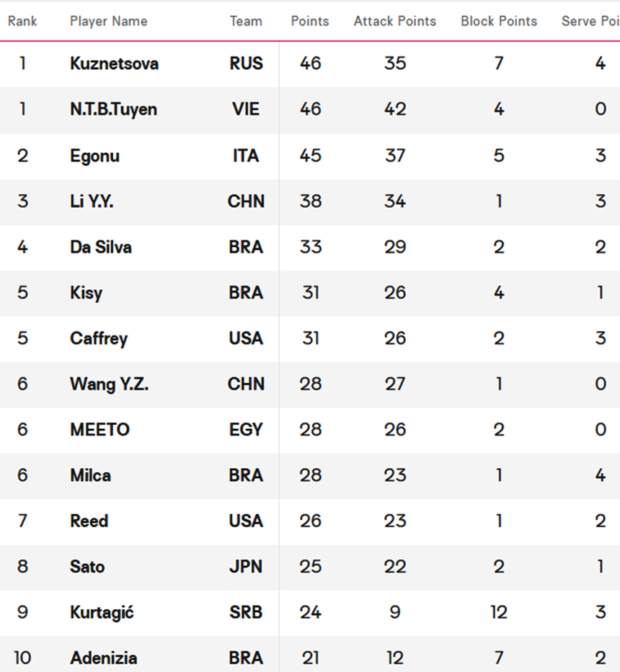
Task: Click Reed's name in the table
Action: (x=89, y=521)
